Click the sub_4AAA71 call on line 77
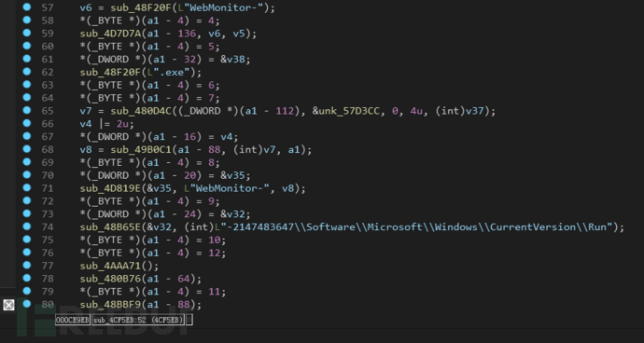Screen dimensions: 644x343 point(105,266)
